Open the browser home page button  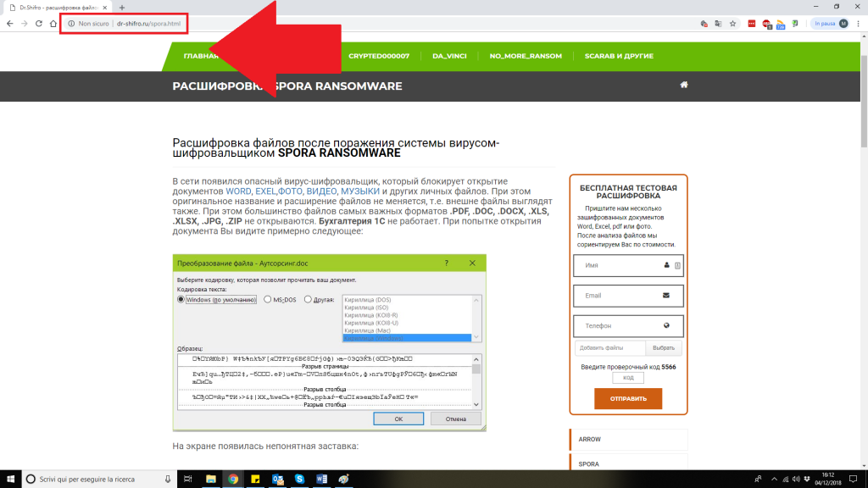click(53, 23)
